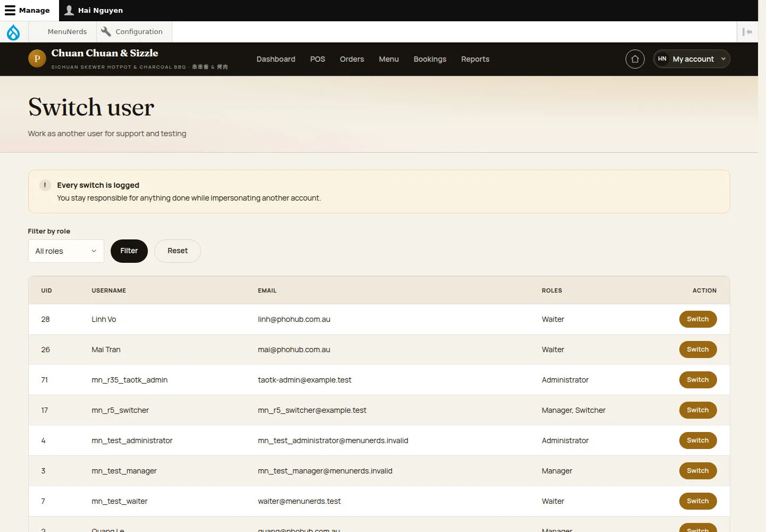The width and height of the screenshot is (766, 532).
Task: Click the HN avatar initials badge
Action: click(662, 59)
